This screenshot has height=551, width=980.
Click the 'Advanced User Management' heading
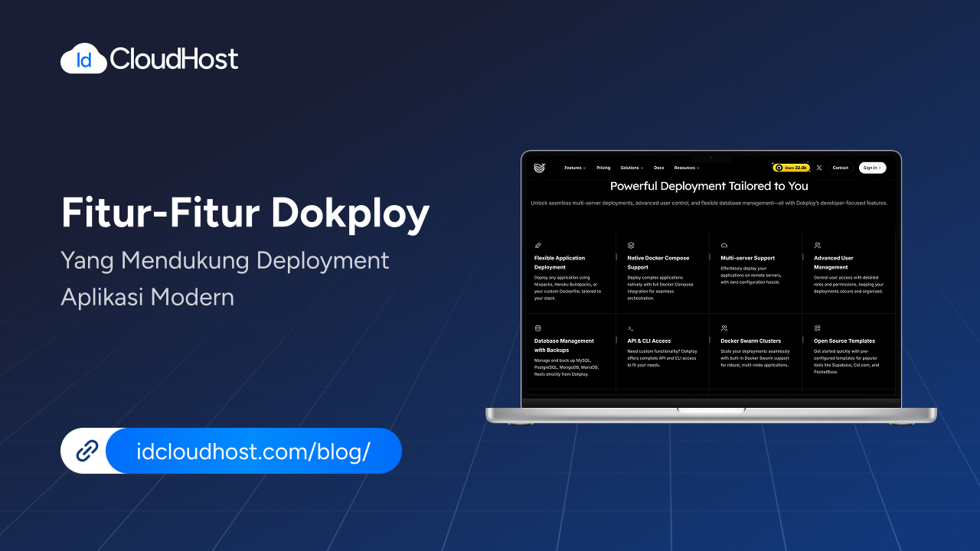tap(834, 262)
